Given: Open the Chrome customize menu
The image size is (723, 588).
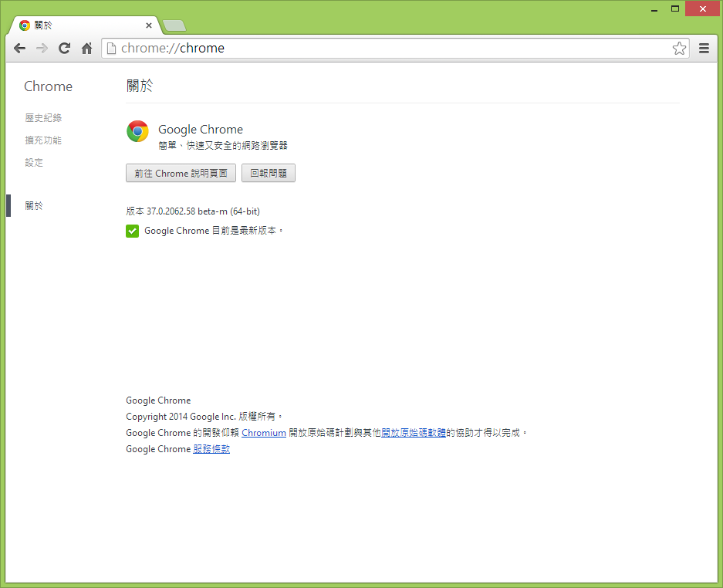Looking at the screenshot, I should (x=704, y=48).
